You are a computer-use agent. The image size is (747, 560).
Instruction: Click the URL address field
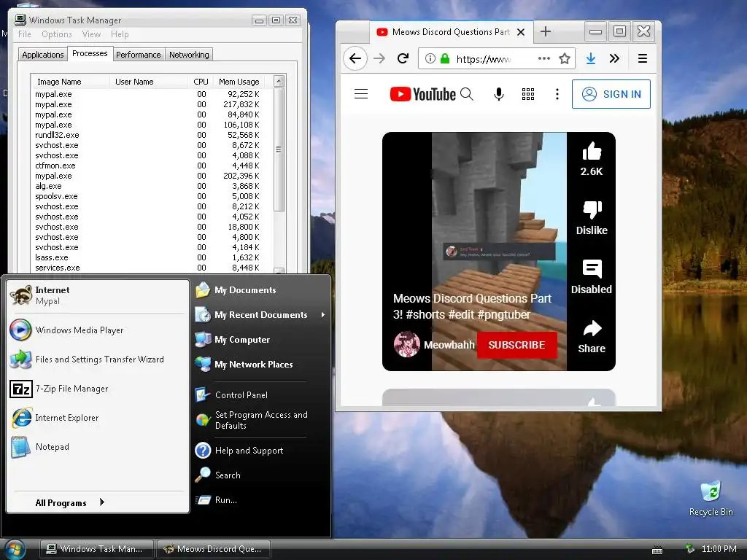[x=495, y=58]
